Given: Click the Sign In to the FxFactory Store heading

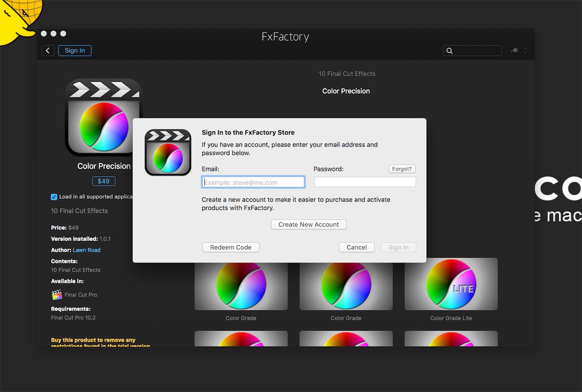Looking at the screenshot, I should pyautogui.click(x=248, y=132).
